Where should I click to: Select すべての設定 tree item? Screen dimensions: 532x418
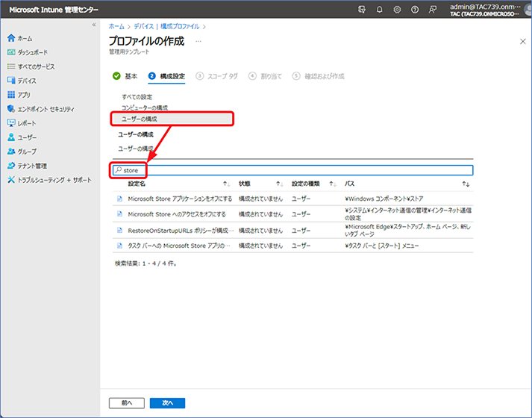137,97
